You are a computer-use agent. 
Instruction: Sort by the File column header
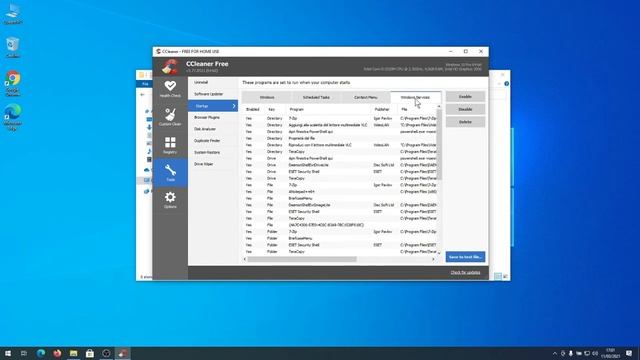pyautogui.click(x=417, y=109)
